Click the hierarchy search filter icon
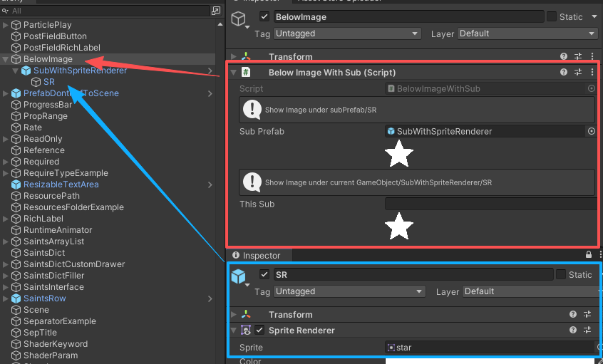The image size is (603, 364). pos(6,11)
